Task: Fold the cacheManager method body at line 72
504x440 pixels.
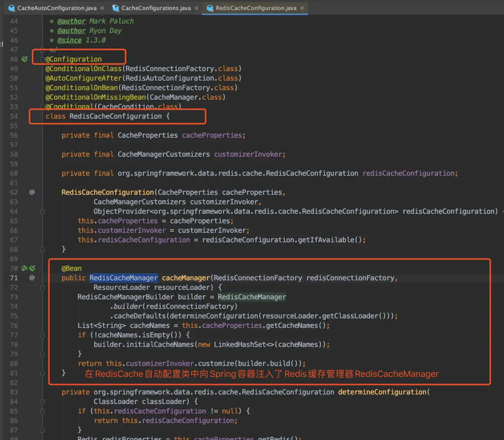Action: [42, 288]
